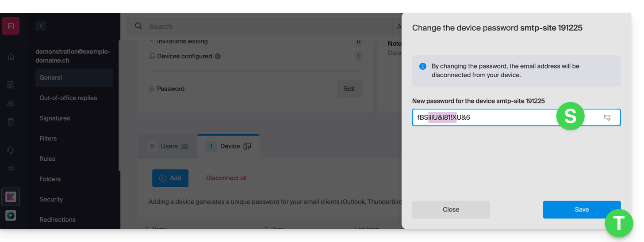Select the Device tab

tap(229, 146)
